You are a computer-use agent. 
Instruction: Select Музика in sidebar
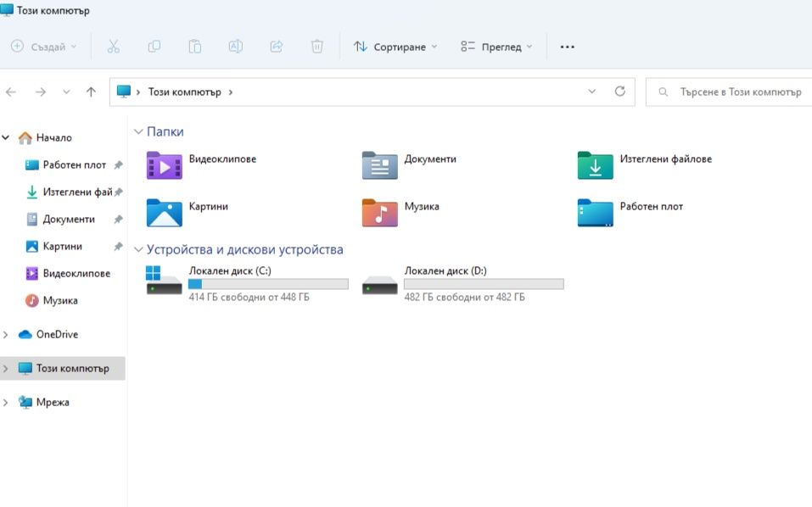(x=60, y=301)
